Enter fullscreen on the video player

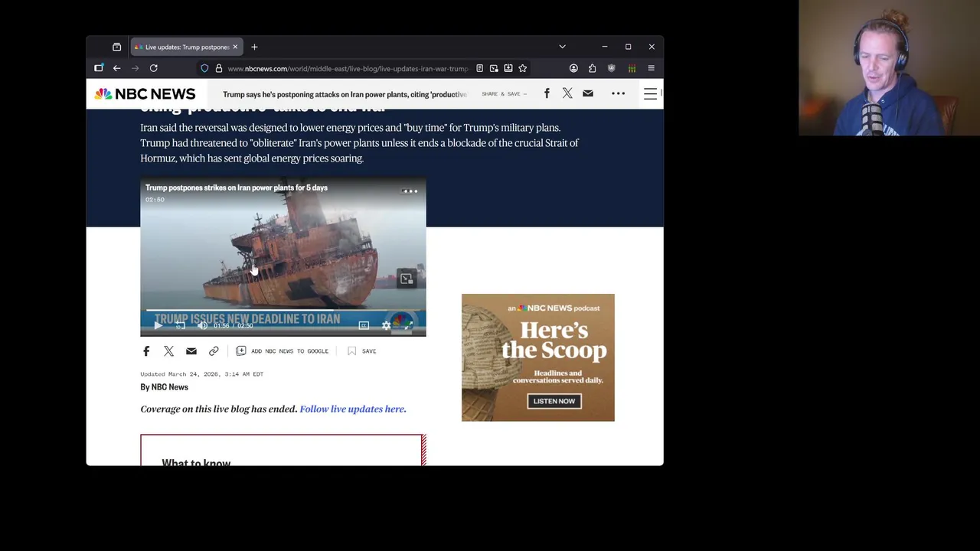409,326
